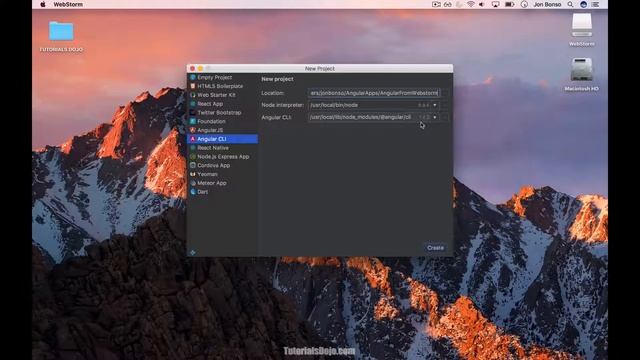Image resolution: width=640 pixels, height=360 pixels.
Task: Open Notification Center icon
Action: click(x=596, y=4)
